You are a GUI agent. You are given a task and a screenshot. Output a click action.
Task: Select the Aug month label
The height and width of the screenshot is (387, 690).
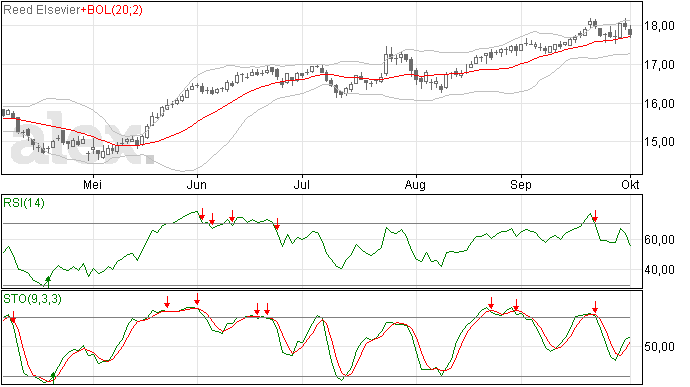415,185
